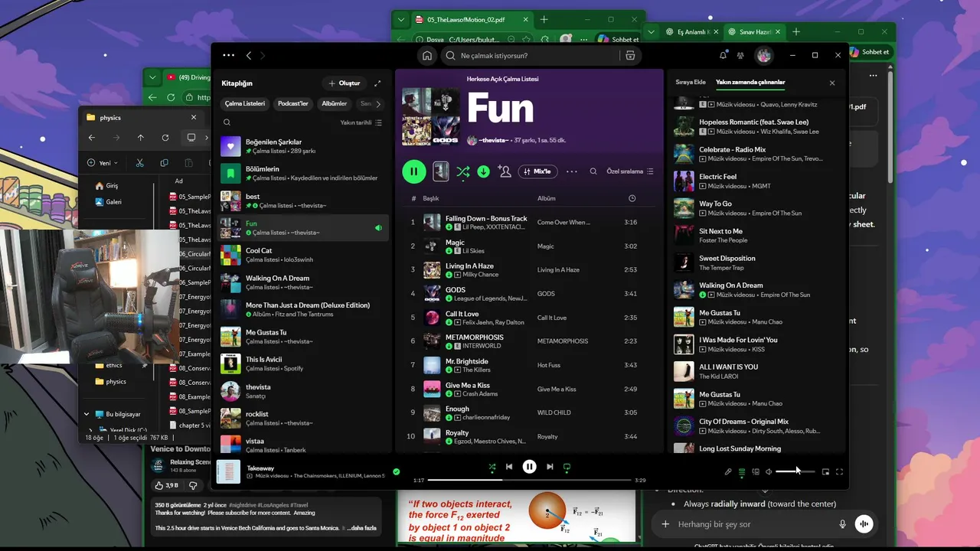The width and height of the screenshot is (980, 551).
Task: Open the Fun playlist cover preview thumbnail
Action: point(441,171)
